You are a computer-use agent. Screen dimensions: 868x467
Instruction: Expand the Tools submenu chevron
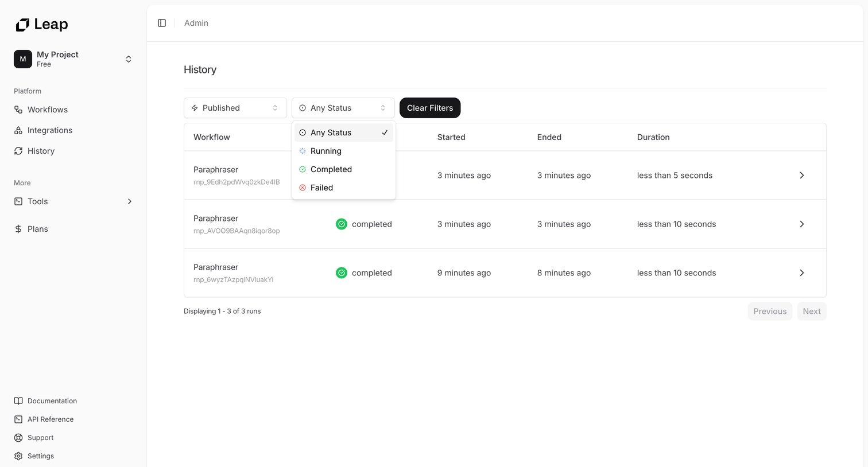click(x=130, y=201)
